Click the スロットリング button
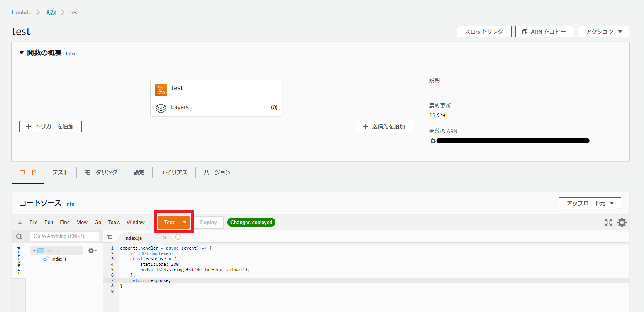 484,32
